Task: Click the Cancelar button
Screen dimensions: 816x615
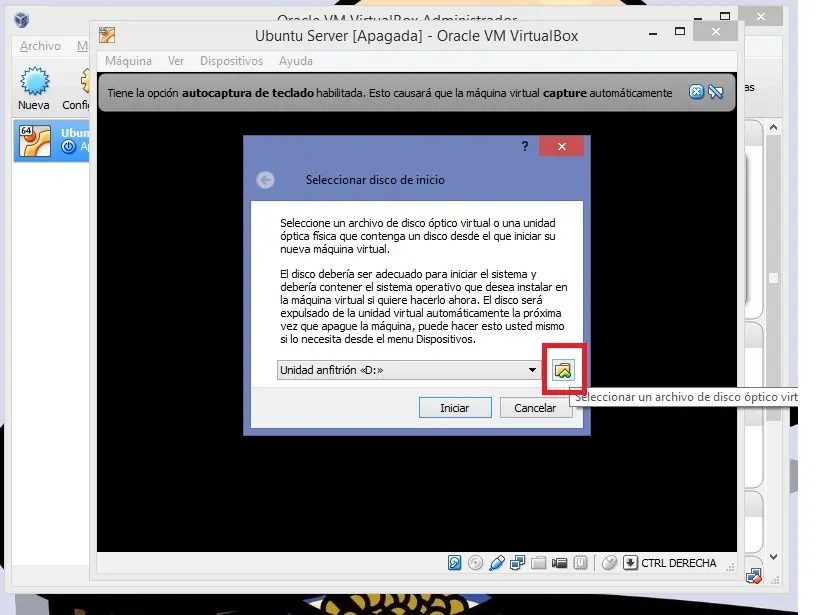Action: tap(535, 408)
